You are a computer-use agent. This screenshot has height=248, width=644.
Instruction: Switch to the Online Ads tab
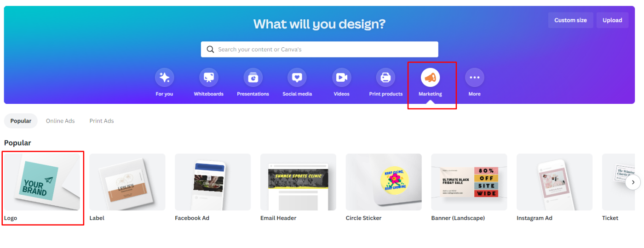60,121
